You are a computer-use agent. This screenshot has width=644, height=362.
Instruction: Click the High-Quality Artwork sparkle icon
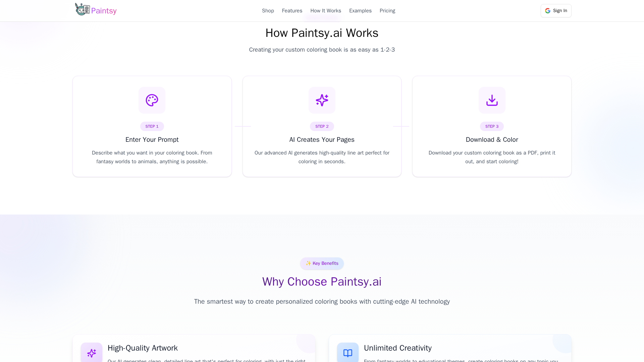coord(92,353)
